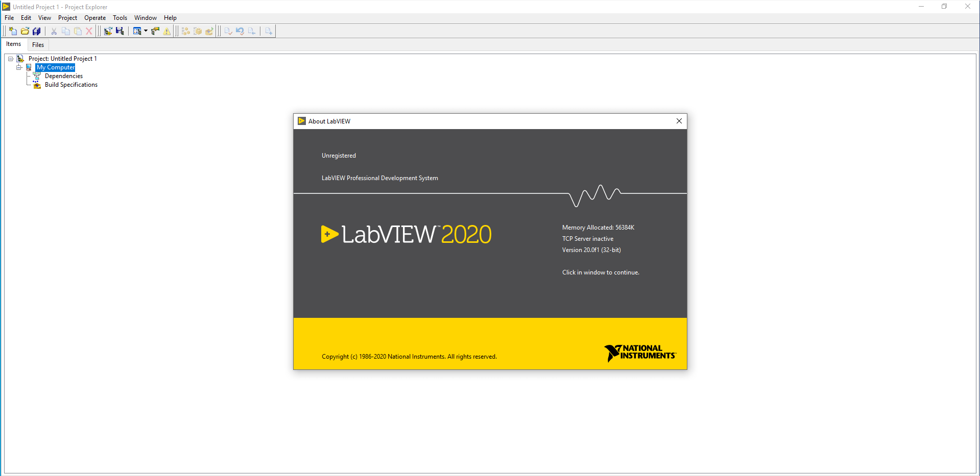
Task: Click the Add to Project toolbar icon
Action: pyautogui.click(x=108, y=31)
